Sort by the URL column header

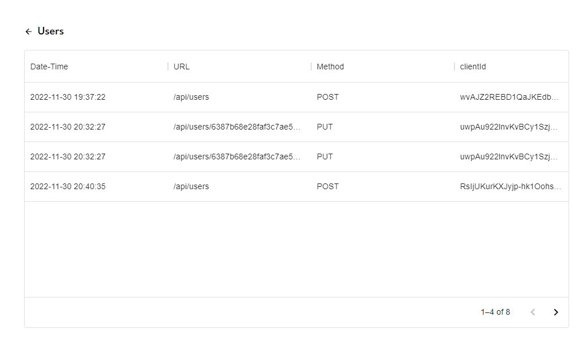pyautogui.click(x=181, y=66)
